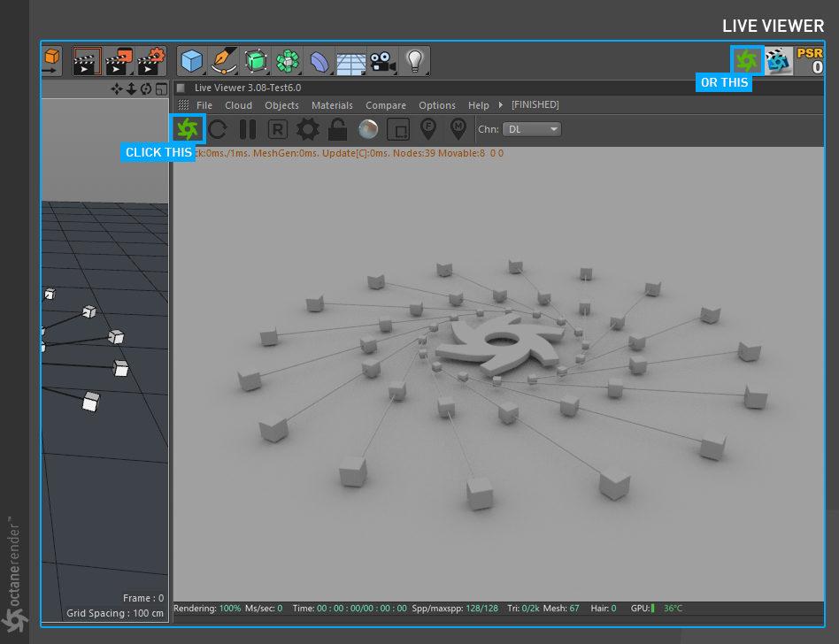Toggle the camera lock padlock icon
This screenshot has width=839, height=644.
[x=337, y=129]
